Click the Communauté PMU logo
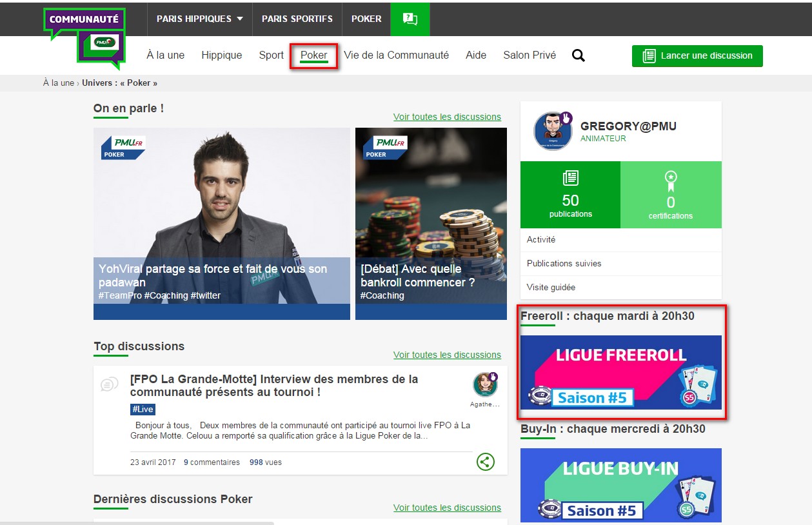 click(84, 38)
